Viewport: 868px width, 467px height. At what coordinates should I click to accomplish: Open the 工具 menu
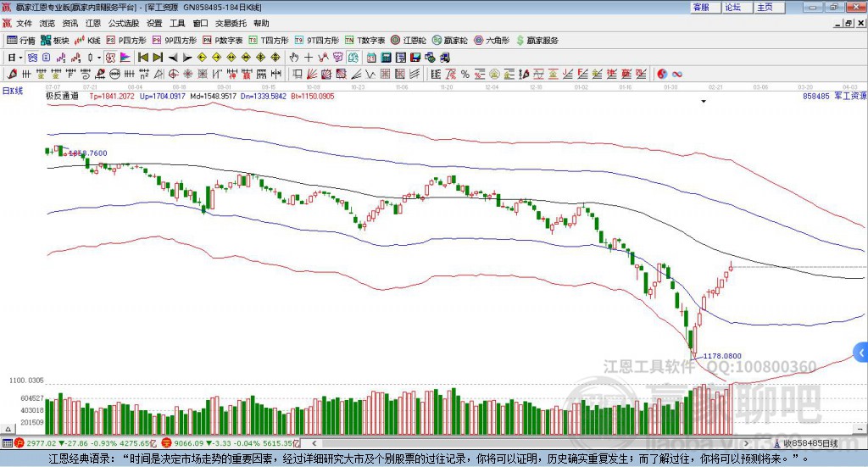[x=177, y=23]
